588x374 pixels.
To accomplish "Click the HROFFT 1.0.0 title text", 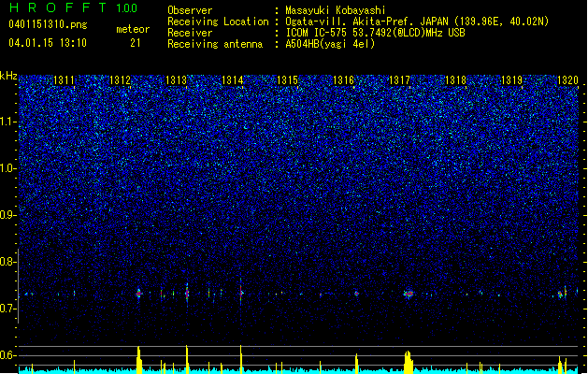I will 73,7.
